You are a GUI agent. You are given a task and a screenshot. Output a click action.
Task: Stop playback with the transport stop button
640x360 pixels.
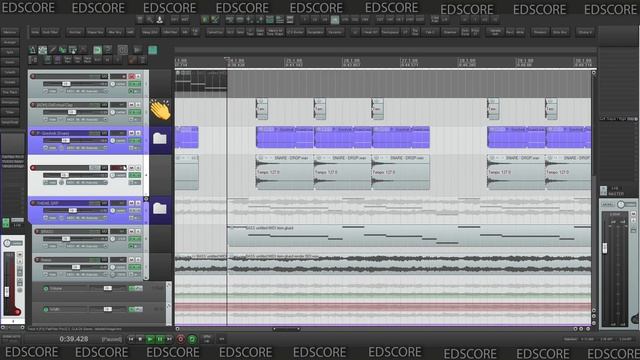pyautogui.click(x=140, y=339)
